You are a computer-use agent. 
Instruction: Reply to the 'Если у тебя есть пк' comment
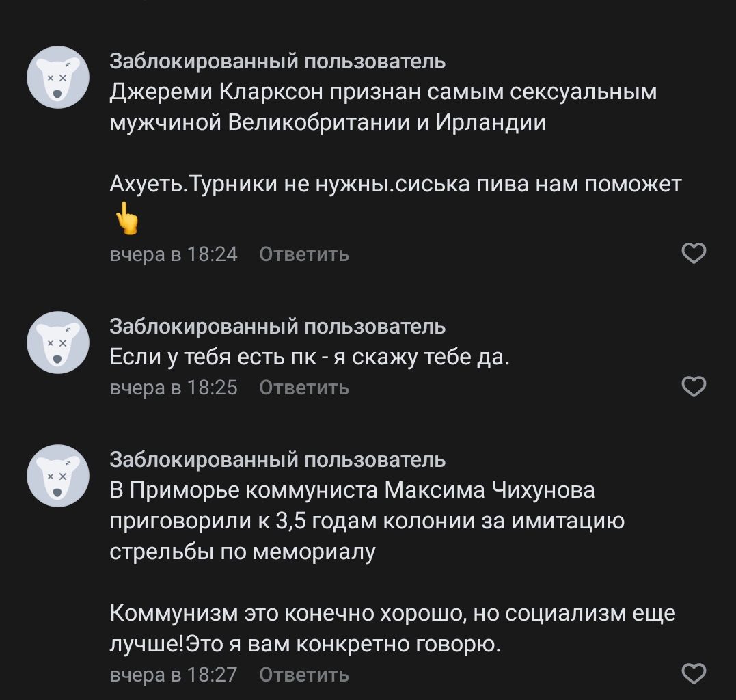[304, 388]
